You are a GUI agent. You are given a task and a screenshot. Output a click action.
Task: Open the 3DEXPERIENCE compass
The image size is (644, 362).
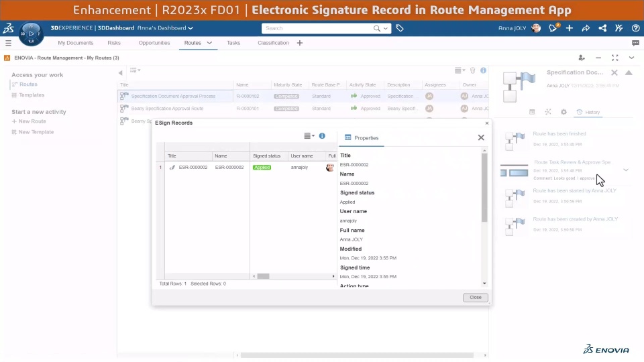tap(32, 34)
